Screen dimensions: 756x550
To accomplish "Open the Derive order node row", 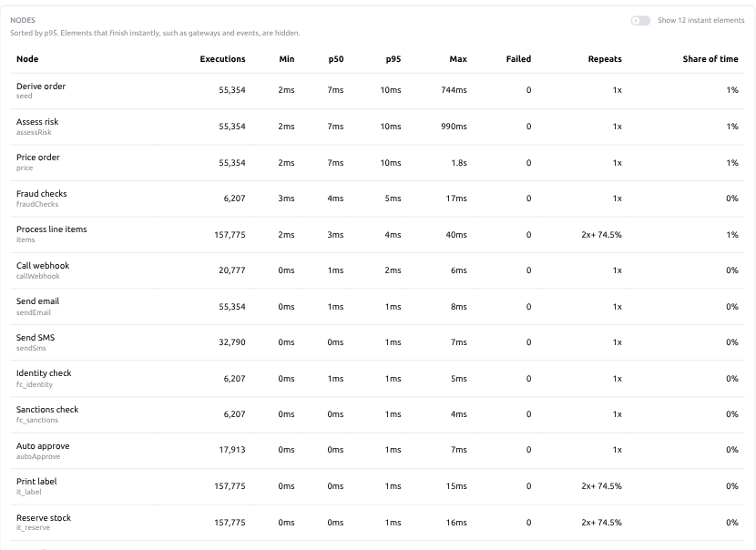I will click(377, 91).
